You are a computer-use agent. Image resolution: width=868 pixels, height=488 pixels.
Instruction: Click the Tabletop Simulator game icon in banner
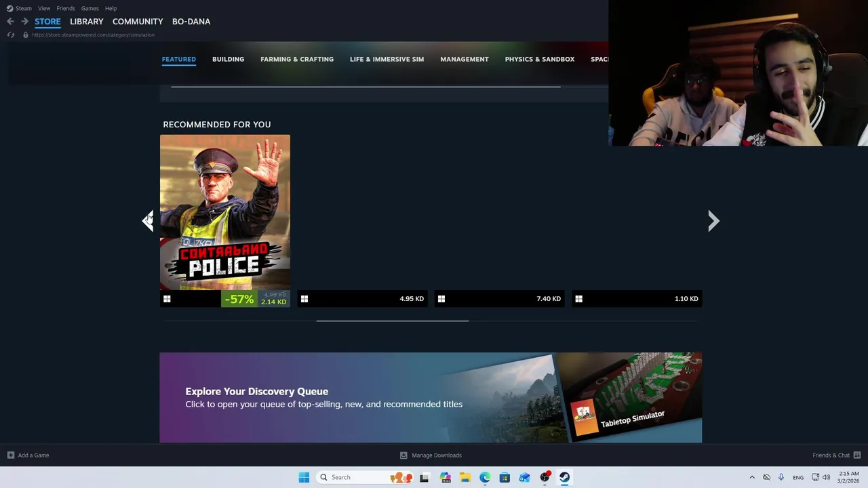[584, 417]
